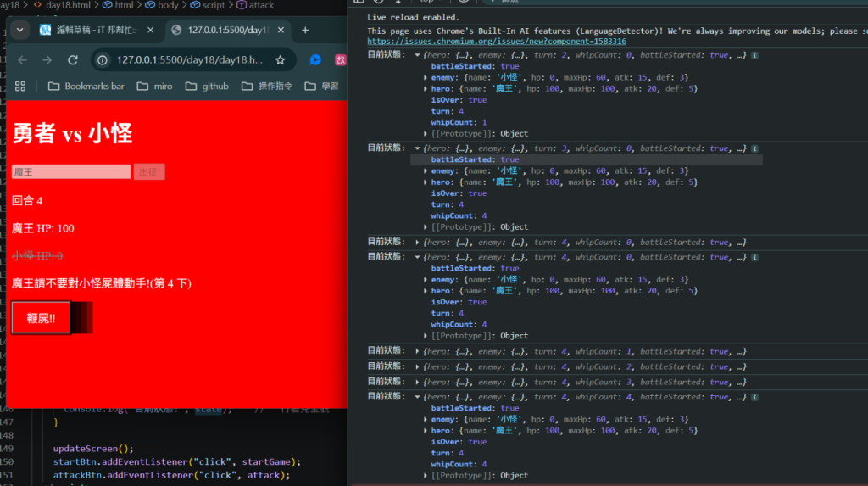
Task: Click the attackBtn.addEventListener code line
Action: 171,475
